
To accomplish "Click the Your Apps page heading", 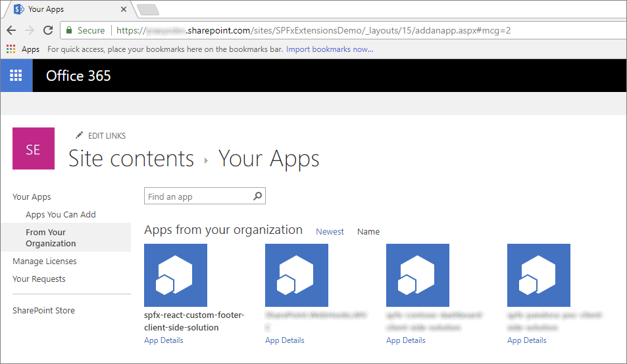I will pyautogui.click(x=268, y=159).
